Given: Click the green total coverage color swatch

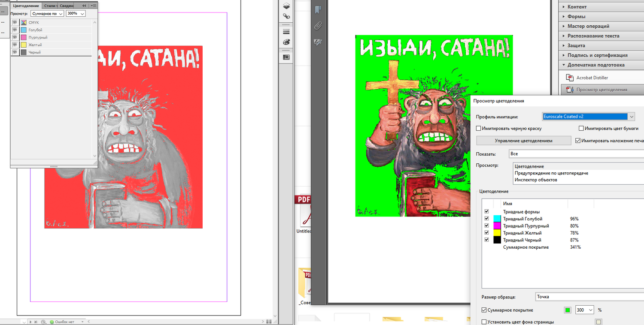Looking at the screenshot, I should [568, 310].
